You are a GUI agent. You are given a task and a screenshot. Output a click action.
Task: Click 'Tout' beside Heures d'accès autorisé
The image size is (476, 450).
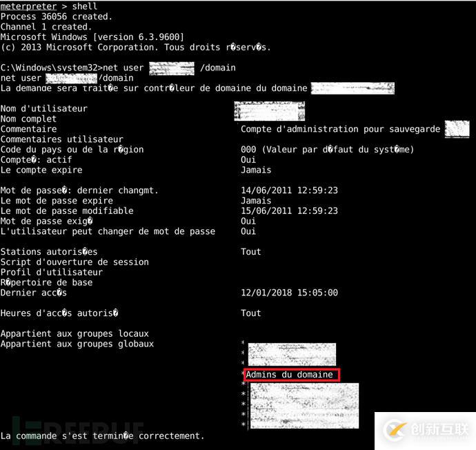click(x=250, y=313)
